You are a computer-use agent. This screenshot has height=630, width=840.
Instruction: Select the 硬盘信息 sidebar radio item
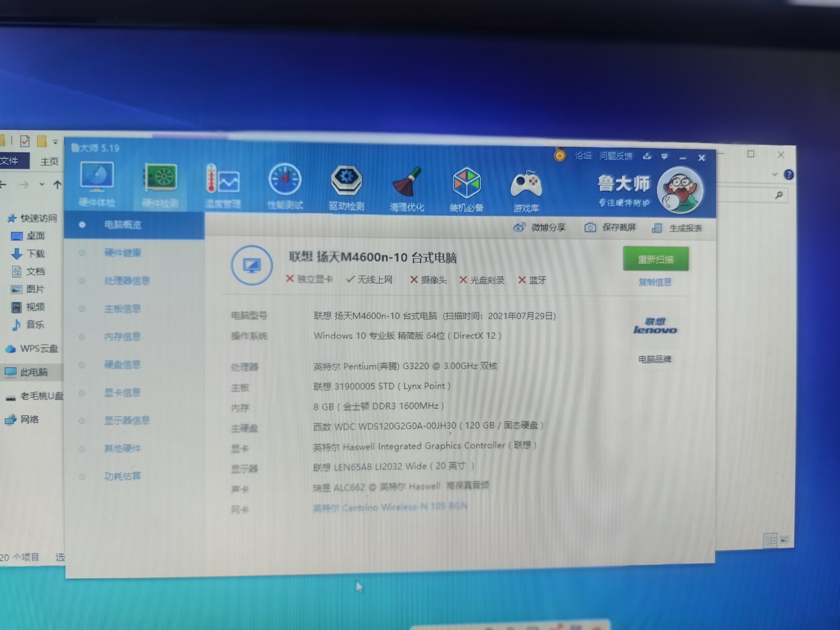122,365
